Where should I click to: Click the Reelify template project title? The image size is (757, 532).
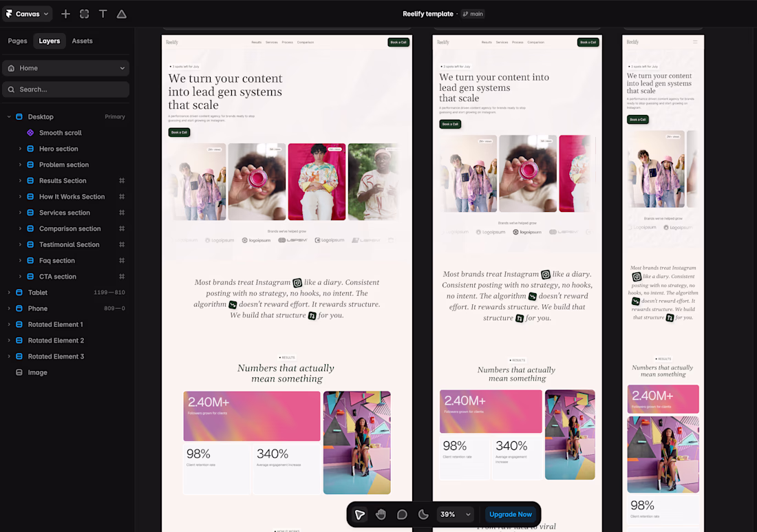(x=428, y=14)
